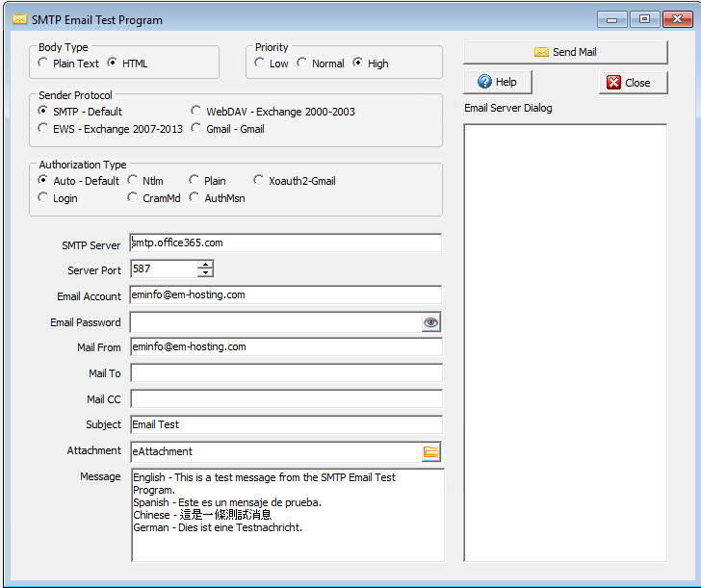The height and width of the screenshot is (588, 701).
Task: Click into the Email Password field
Action: (275, 322)
